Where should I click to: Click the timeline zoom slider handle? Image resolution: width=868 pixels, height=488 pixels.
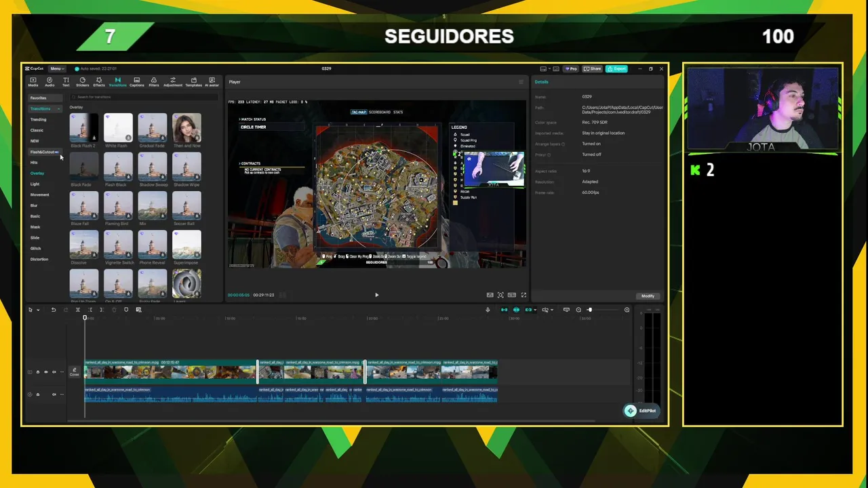click(x=589, y=310)
